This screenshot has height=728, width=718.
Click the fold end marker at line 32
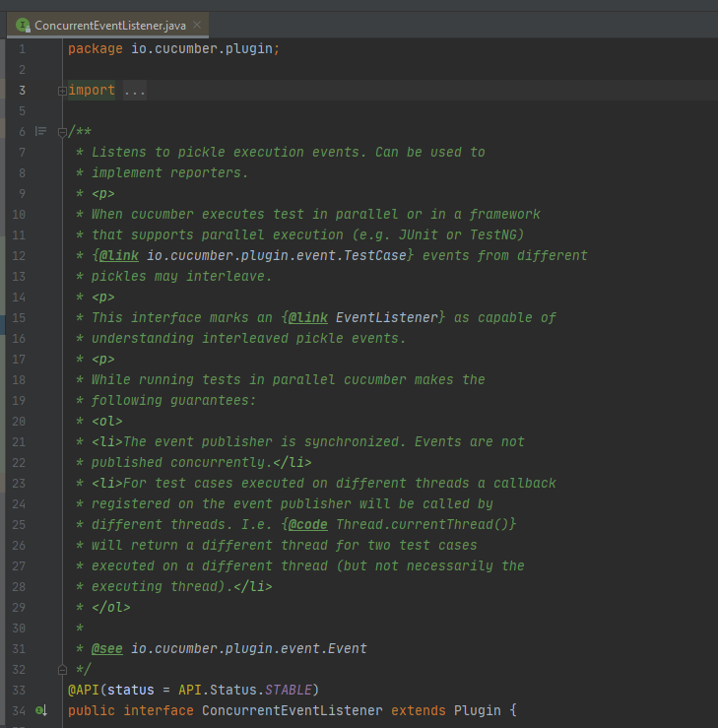62,670
